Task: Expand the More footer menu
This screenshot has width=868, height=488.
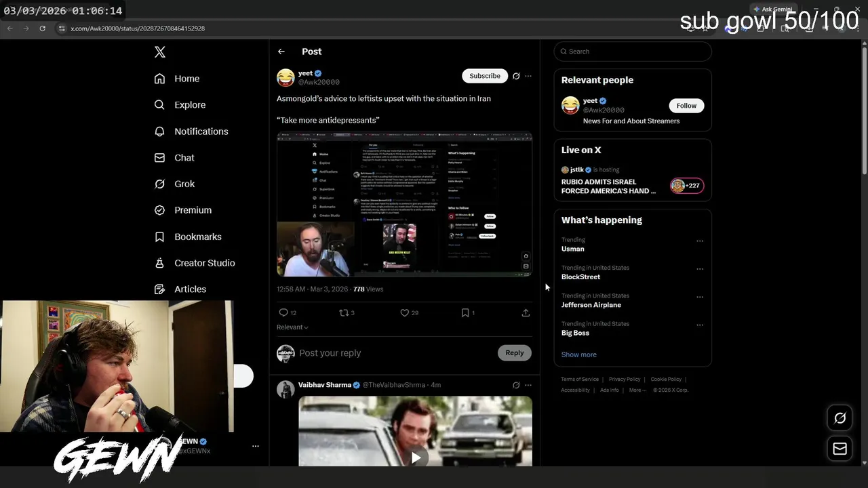Action: (x=637, y=390)
